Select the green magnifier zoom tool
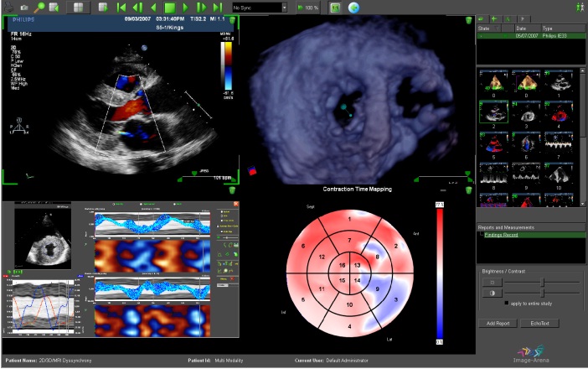Viewport: 588px width, 369px height. 39,7
